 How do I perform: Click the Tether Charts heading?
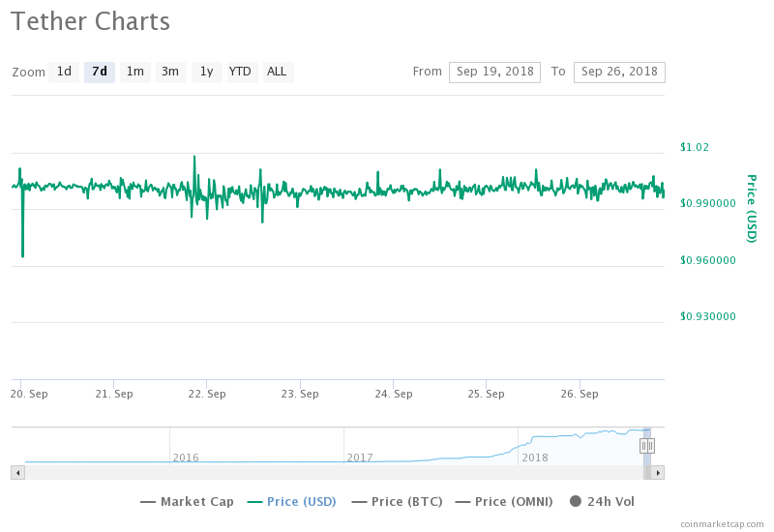[x=90, y=21]
